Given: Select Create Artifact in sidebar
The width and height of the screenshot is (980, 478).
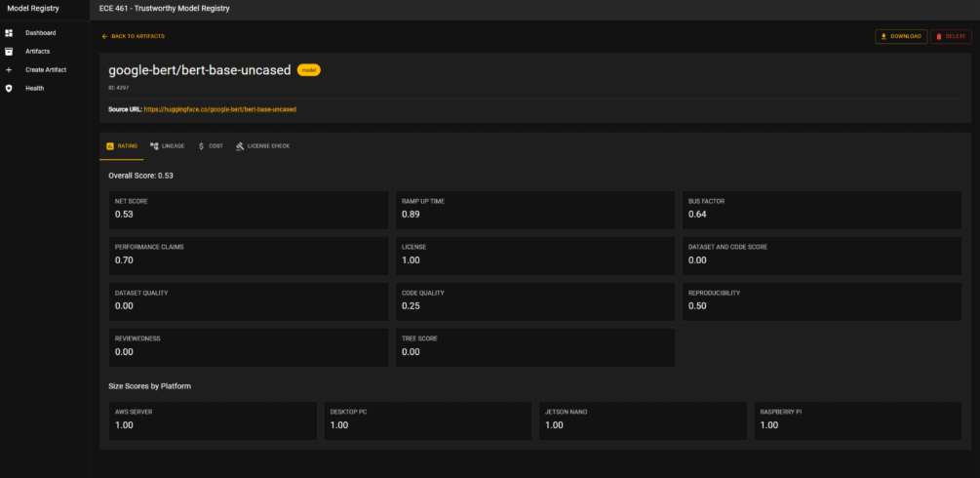Looking at the screenshot, I should (x=45, y=70).
